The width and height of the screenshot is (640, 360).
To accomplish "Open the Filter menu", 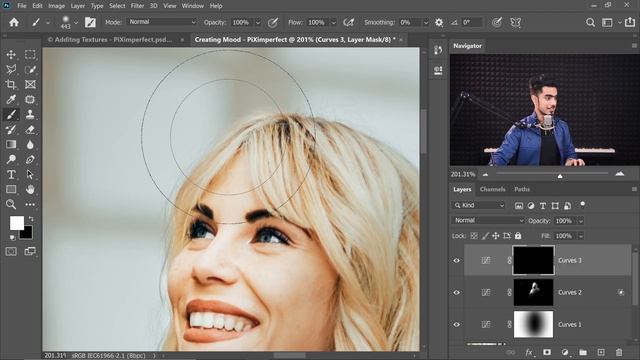I will 137,6.
